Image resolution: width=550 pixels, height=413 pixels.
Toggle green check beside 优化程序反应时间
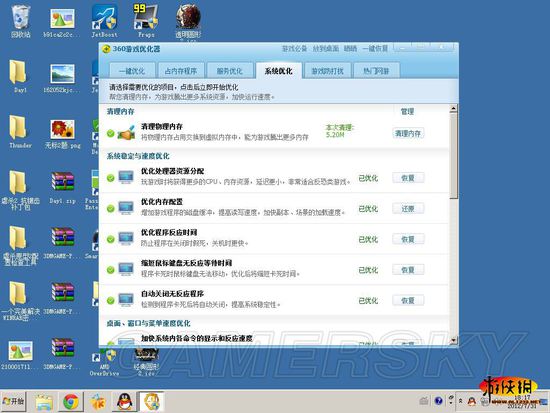[x=110, y=239]
